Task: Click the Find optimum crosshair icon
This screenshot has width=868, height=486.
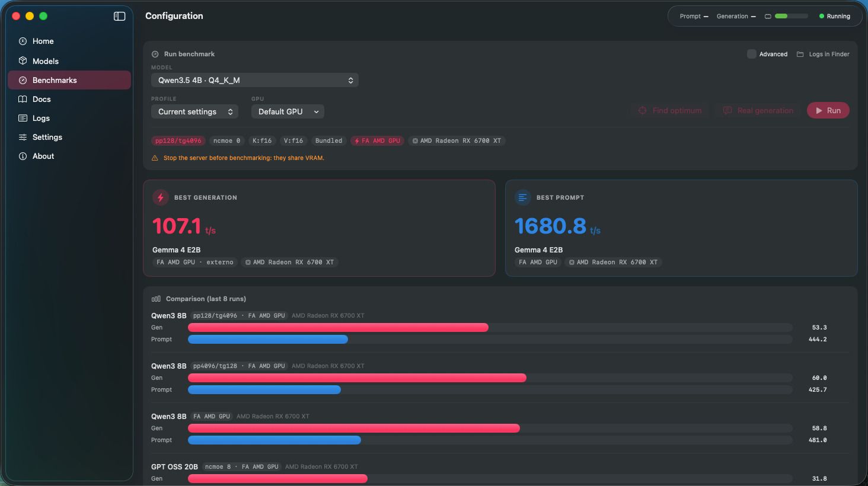Action: [642, 110]
